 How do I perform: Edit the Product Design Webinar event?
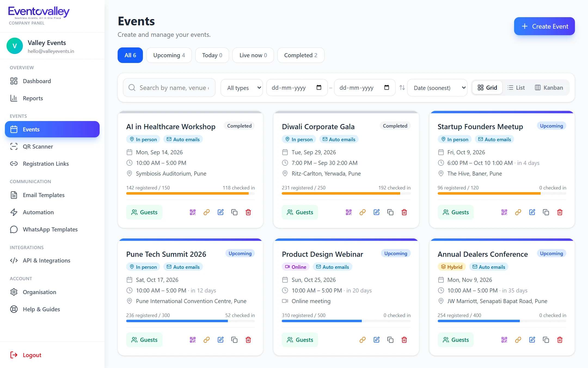(x=376, y=340)
